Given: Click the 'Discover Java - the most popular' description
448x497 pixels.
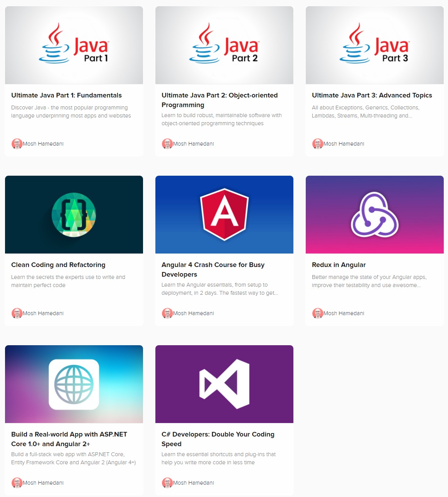Looking at the screenshot, I should coord(71,112).
